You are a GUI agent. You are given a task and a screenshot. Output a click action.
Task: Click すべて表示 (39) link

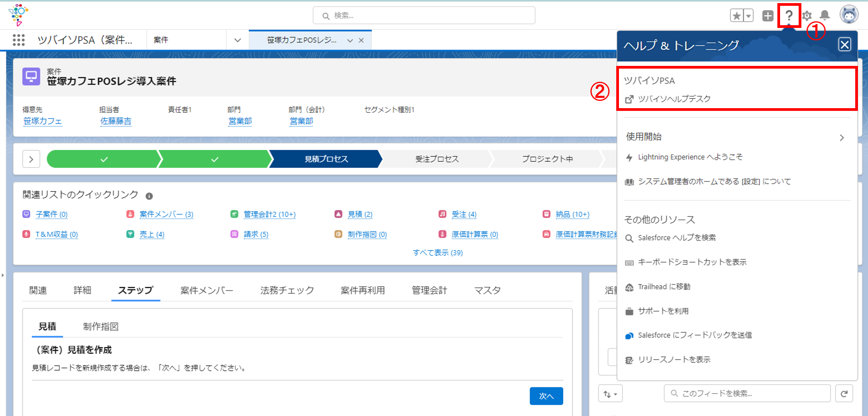pyautogui.click(x=438, y=253)
